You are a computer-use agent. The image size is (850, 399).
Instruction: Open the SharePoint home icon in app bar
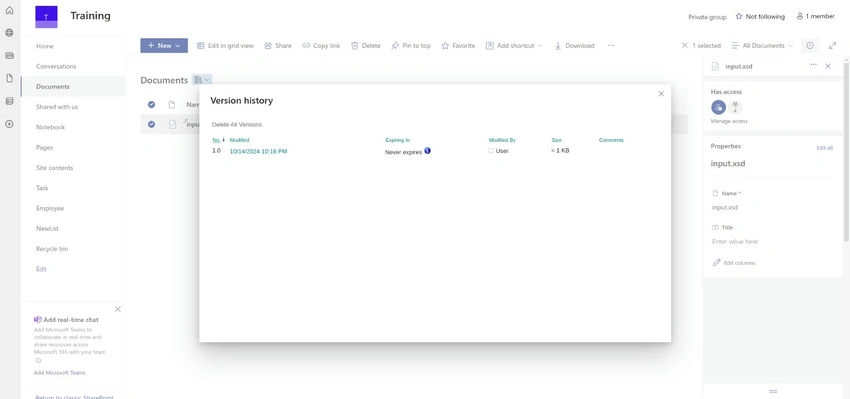(x=9, y=10)
